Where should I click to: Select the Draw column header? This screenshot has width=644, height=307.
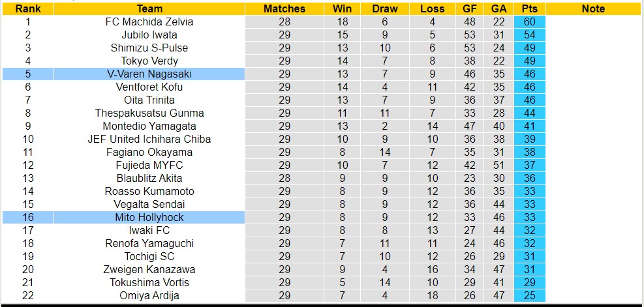(x=385, y=8)
